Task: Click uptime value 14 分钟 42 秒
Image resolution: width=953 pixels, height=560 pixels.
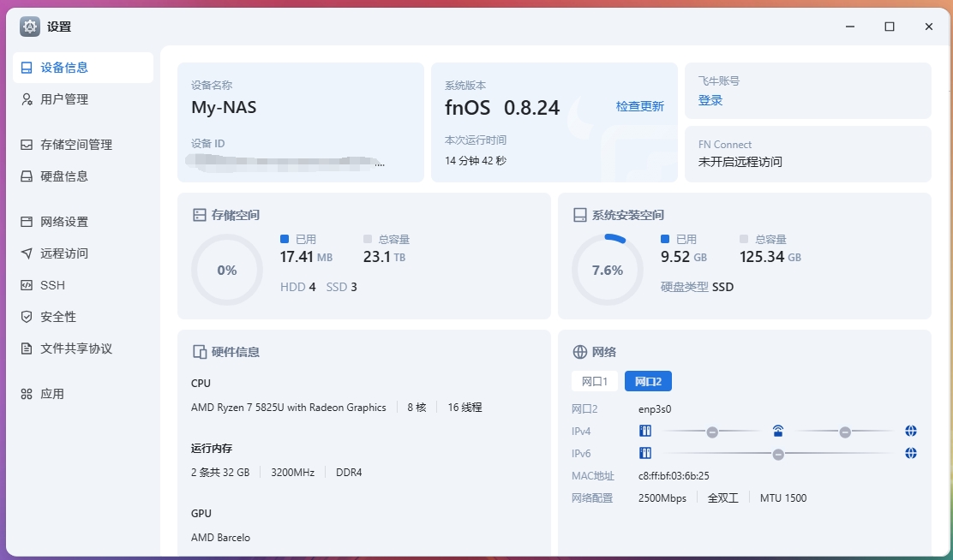Action: click(476, 161)
